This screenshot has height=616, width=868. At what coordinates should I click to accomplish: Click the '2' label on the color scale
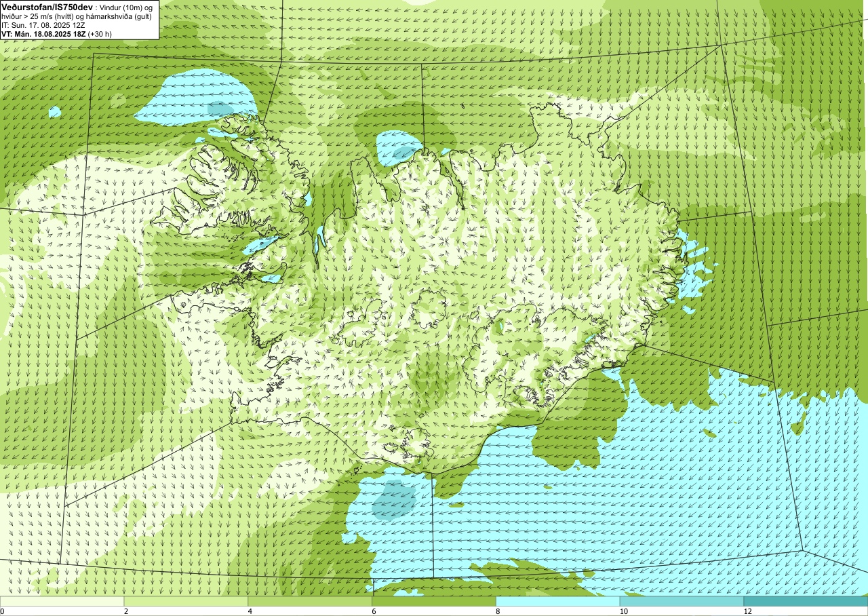pyautogui.click(x=126, y=611)
